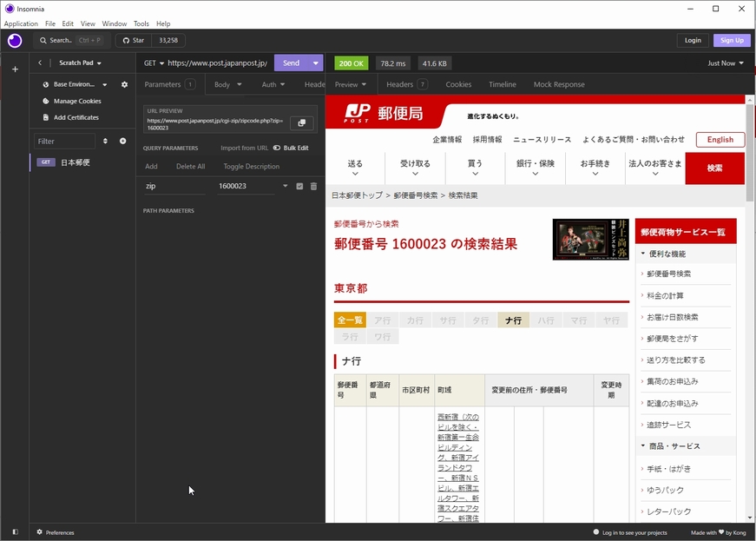The image size is (756, 541).
Task: Open the Preview mode dropdown
Action: pos(351,84)
